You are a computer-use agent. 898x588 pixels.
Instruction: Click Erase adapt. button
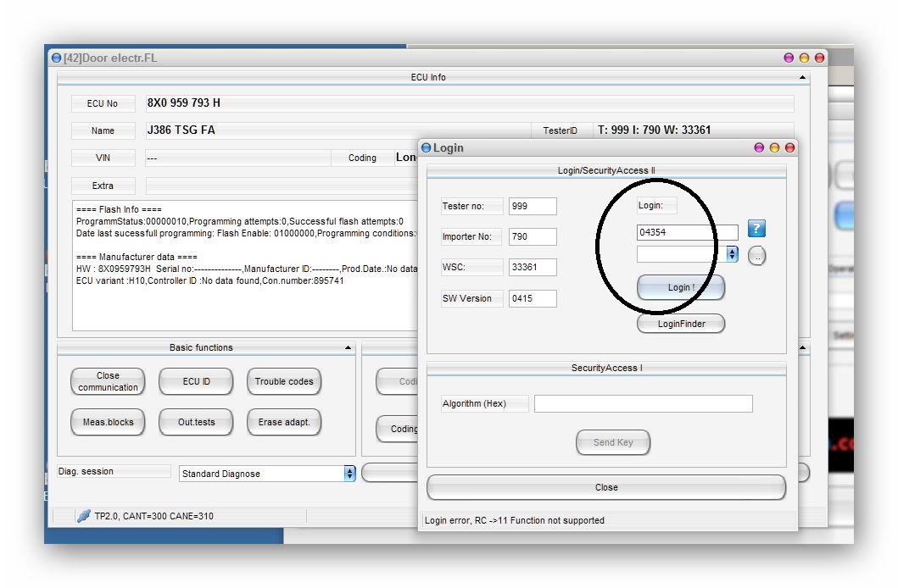point(284,422)
